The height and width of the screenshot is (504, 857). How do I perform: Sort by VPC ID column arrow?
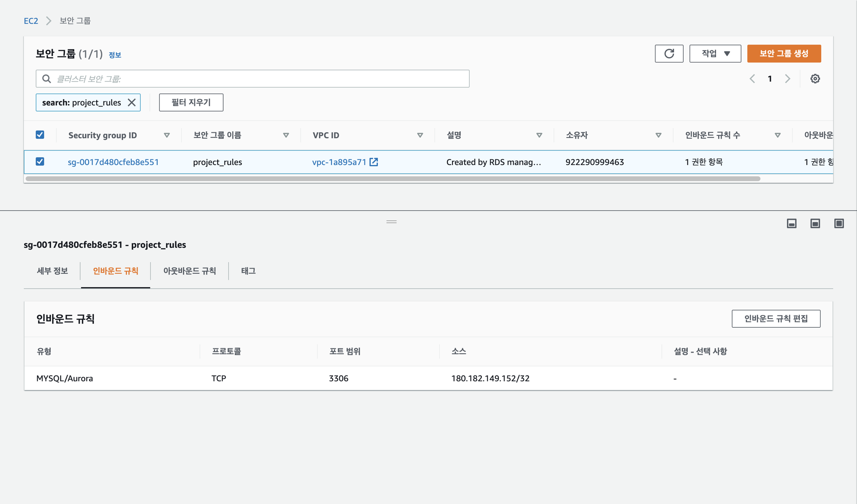click(x=420, y=135)
